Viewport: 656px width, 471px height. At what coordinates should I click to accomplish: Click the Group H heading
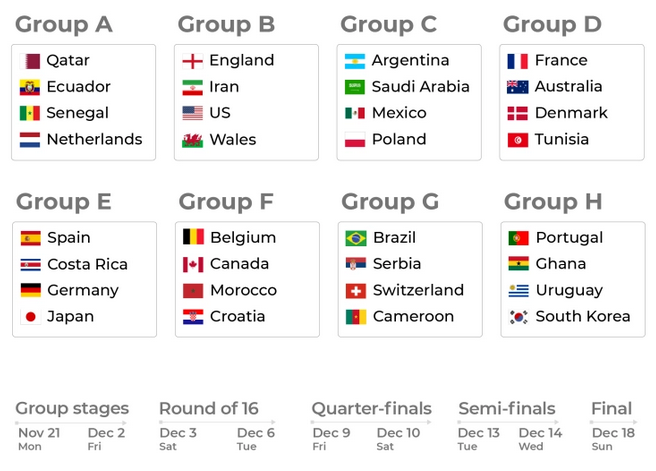(552, 202)
